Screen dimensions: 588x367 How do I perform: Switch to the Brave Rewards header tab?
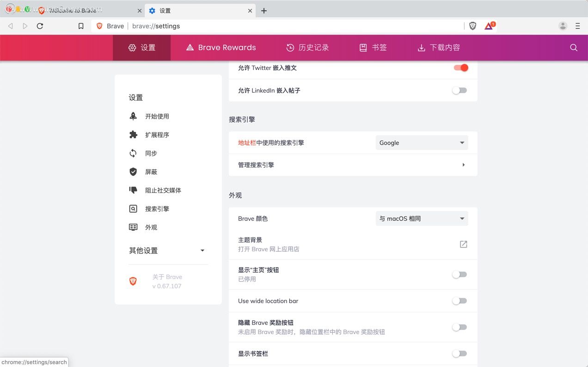pyautogui.click(x=221, y=48)
